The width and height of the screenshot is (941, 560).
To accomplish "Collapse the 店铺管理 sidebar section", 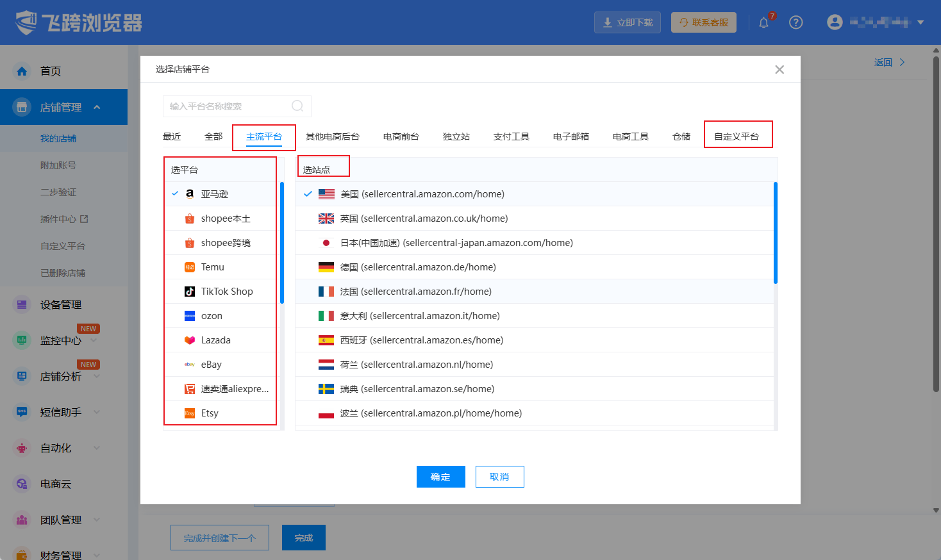I will click(97, 107).
